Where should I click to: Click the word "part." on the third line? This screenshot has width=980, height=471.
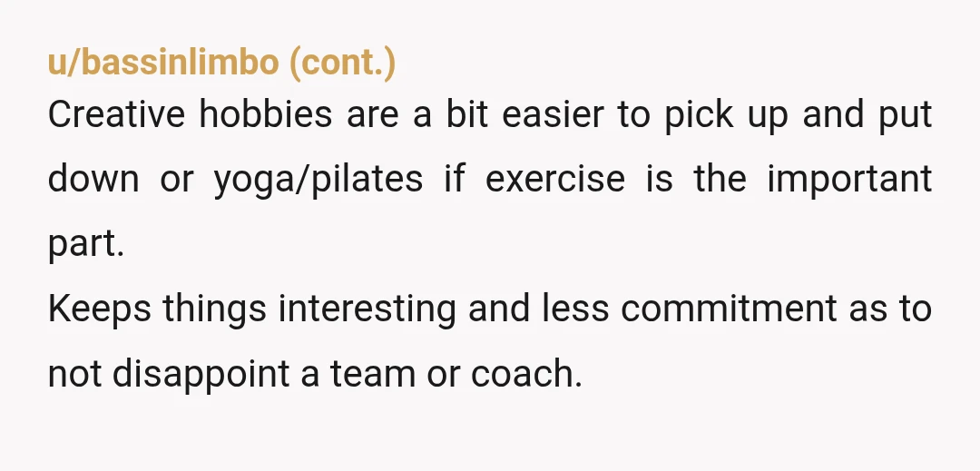(86, 245)
